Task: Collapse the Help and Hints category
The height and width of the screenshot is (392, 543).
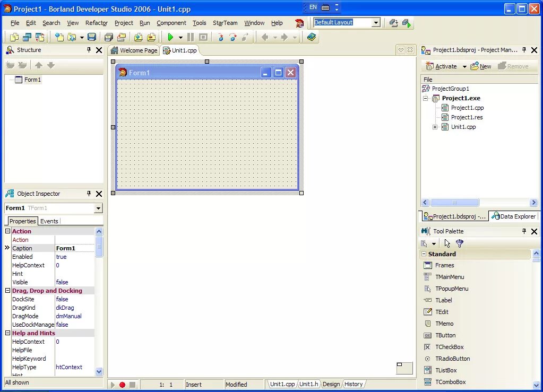Action: 7,333
